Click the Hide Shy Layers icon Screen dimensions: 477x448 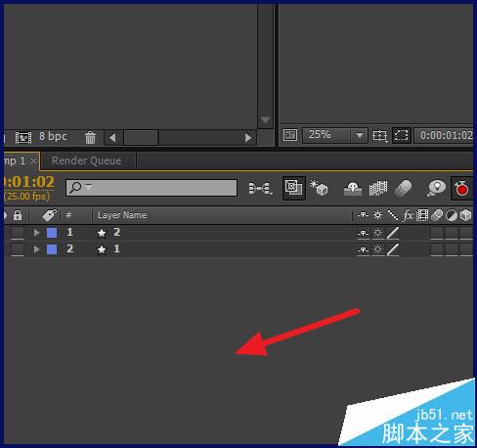(353, 189)
